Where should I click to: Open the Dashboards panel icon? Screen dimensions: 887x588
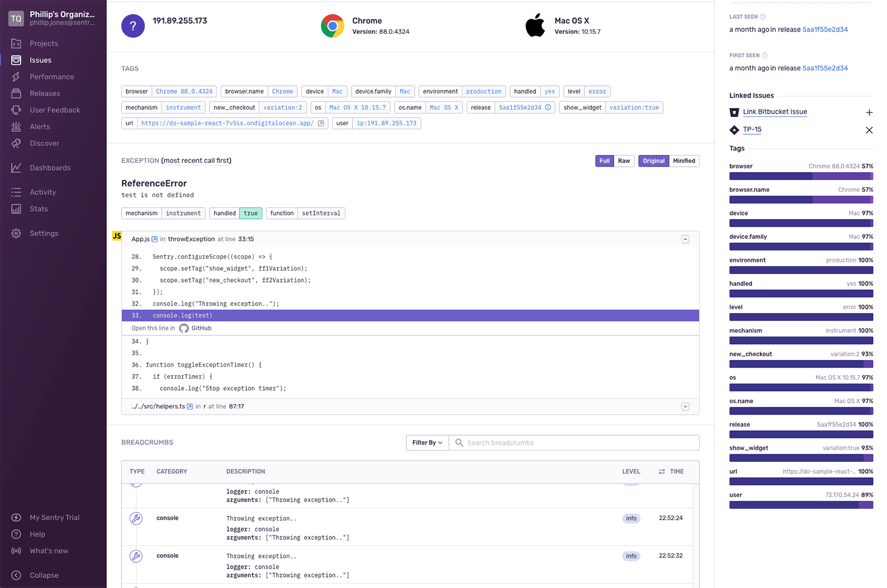[x=16, y=167]
